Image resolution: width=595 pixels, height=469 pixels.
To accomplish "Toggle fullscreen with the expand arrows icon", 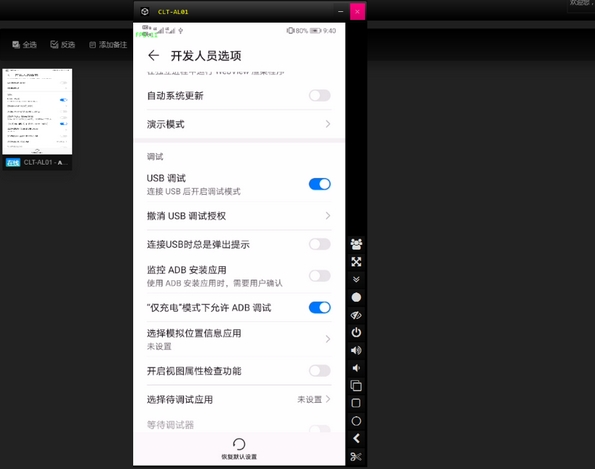I will point(356,262).
